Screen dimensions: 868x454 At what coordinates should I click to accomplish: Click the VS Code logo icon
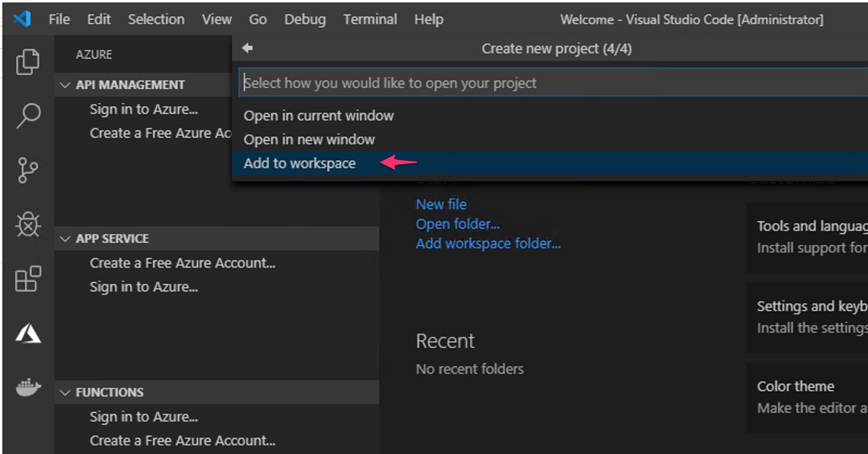click(22, 19)
